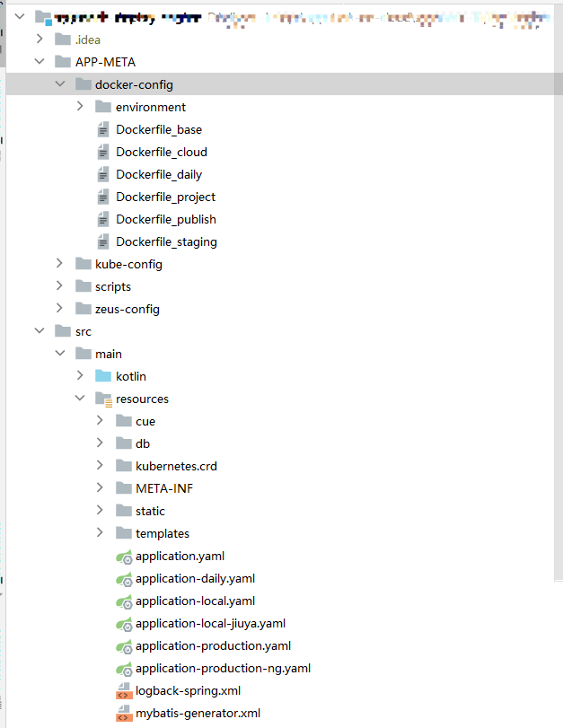Click the Dockerfile_publish file icon
This screenshot has width=563, height=728.
(103, 219)
